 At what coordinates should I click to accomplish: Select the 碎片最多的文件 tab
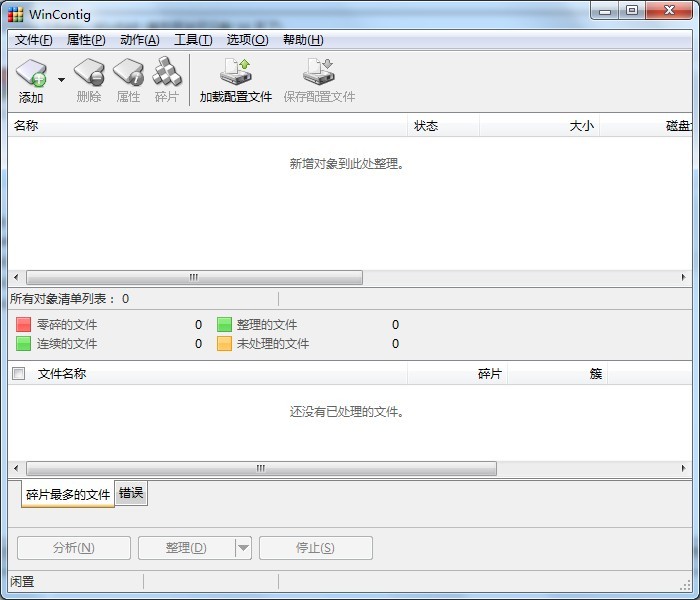coord(68,494)
